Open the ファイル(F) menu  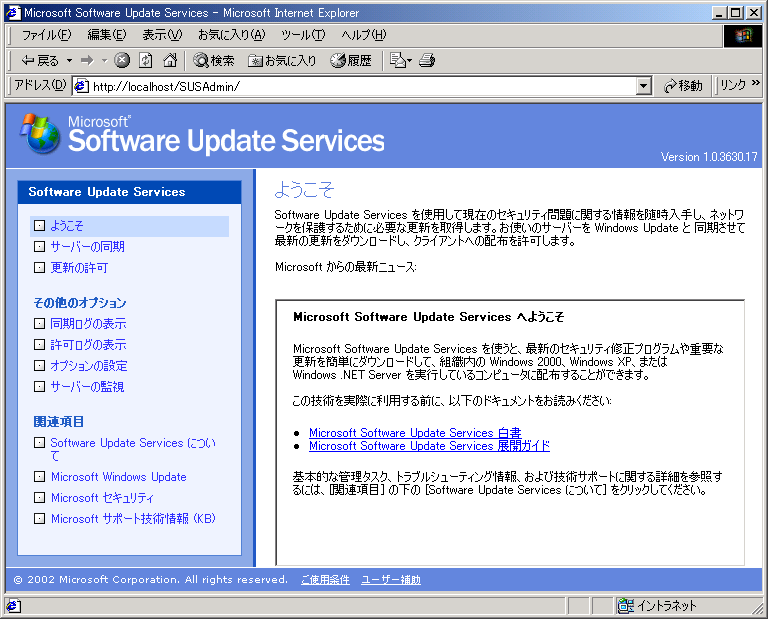(x=47, y=35)
